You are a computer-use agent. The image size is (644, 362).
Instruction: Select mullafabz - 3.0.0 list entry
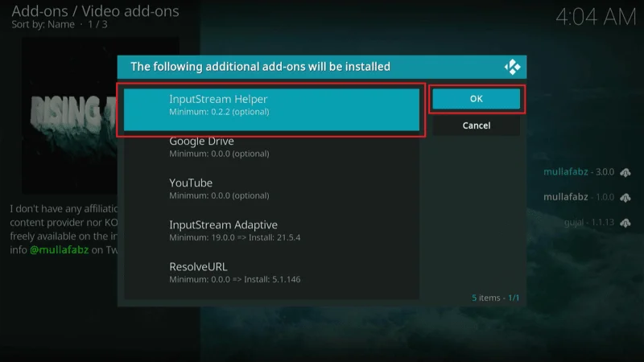click(579, 172)
